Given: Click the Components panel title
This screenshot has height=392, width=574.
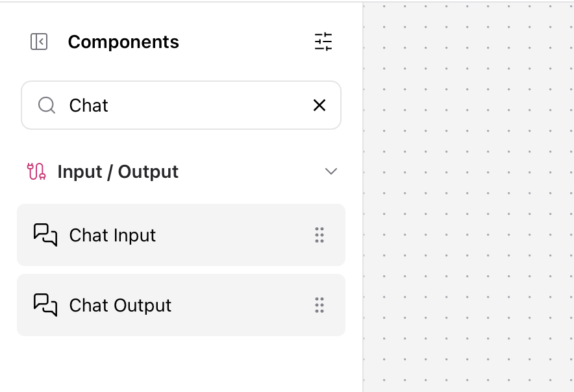Looking at the screenshot, I should [123, 42].
